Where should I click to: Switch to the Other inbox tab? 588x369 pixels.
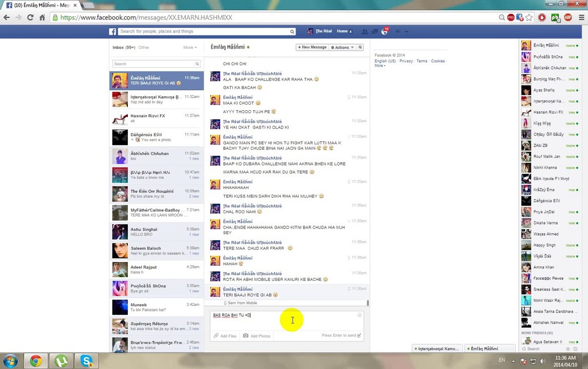click(144, 48)
